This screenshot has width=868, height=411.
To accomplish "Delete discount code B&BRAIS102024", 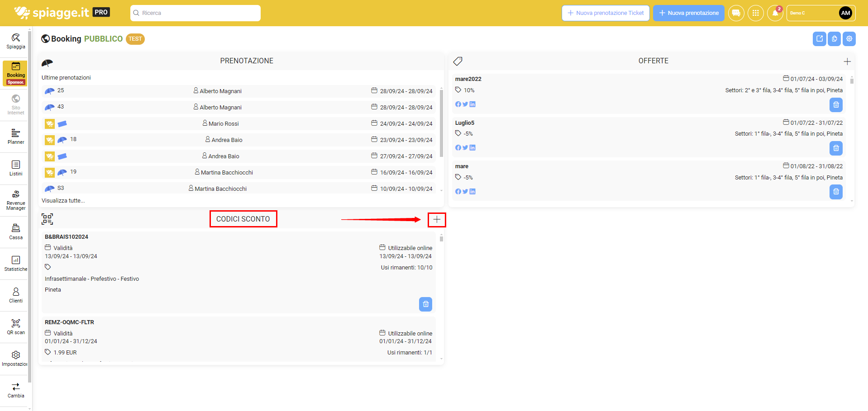I will pyautogui.click(x=425, y=304).
